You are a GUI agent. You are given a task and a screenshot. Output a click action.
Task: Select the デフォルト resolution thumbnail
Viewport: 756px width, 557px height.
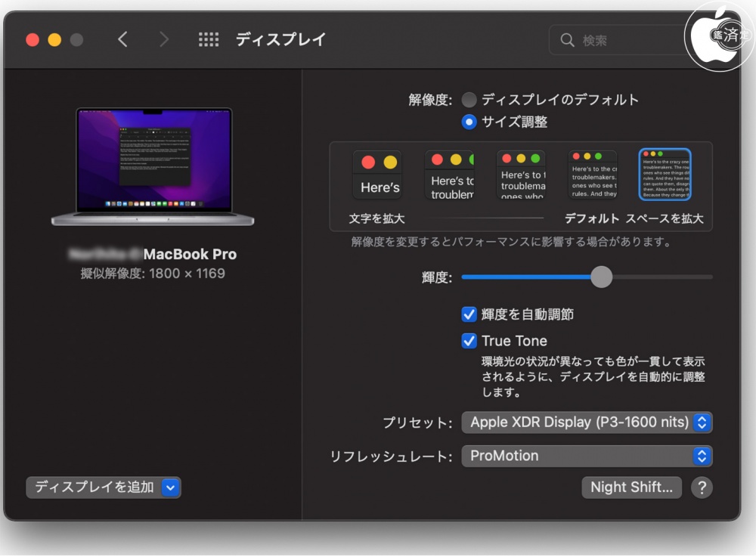(593, 175)
